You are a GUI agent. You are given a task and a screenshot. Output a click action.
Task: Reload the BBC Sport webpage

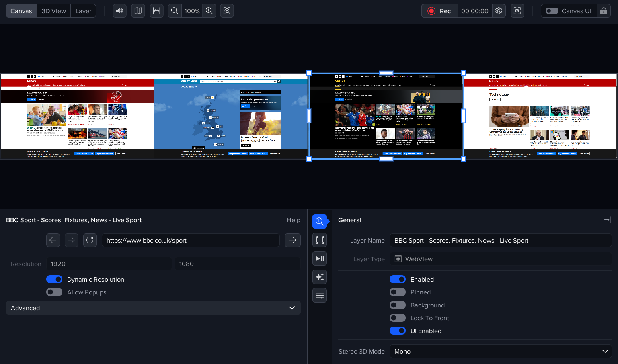pos(90,240)
